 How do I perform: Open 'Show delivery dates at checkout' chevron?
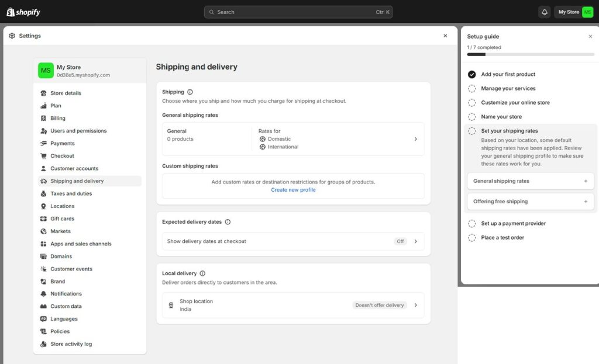416,241
